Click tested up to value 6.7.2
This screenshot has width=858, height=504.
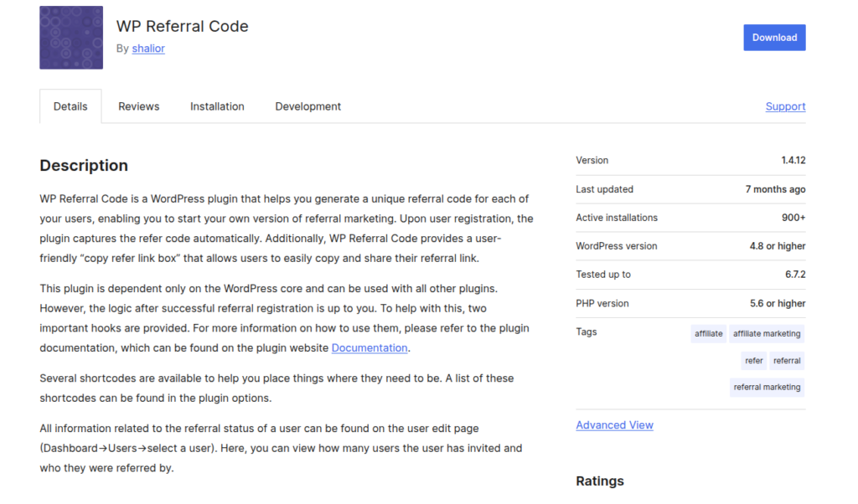[795, 275]
